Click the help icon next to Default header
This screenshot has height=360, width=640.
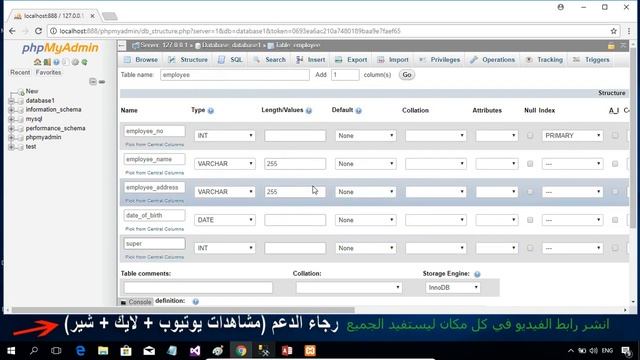358,111
